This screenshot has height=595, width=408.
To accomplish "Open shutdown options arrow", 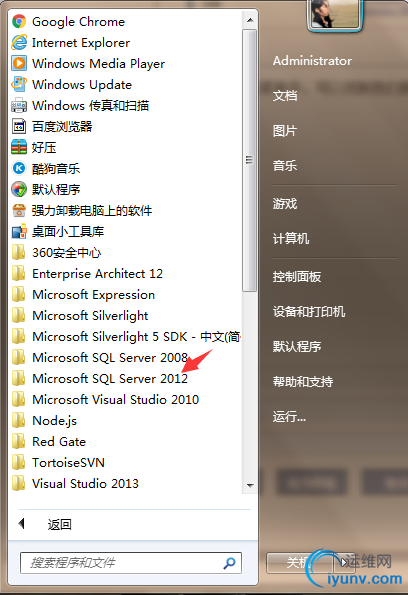I will (x=344, y=562).
